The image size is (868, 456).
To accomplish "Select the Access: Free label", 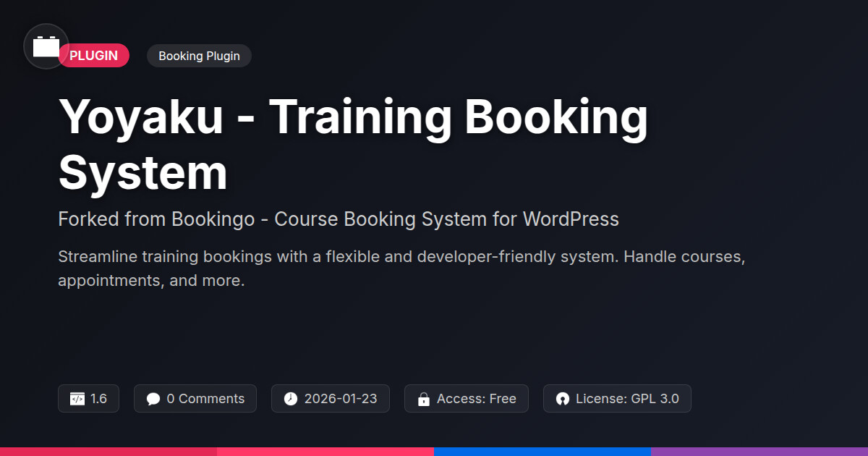I will click(476, 399).
